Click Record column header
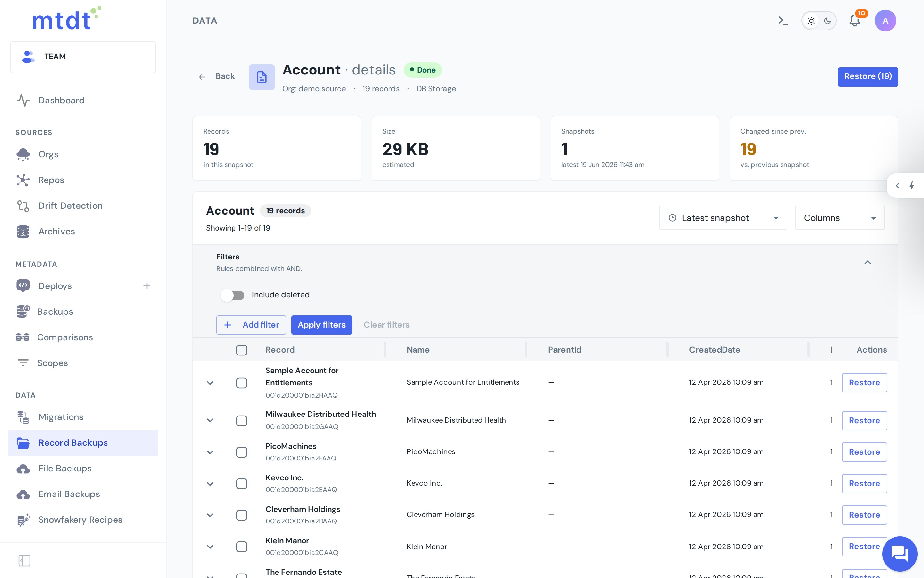924x578 pixels. (x=280, y=350)
